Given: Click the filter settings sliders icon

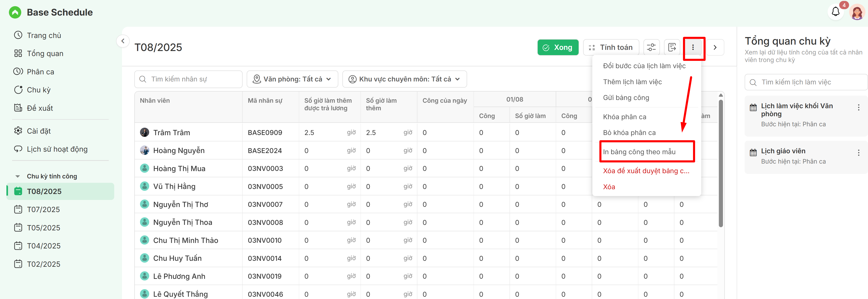Looking at the screenshot, I should [x=651, y=47].
